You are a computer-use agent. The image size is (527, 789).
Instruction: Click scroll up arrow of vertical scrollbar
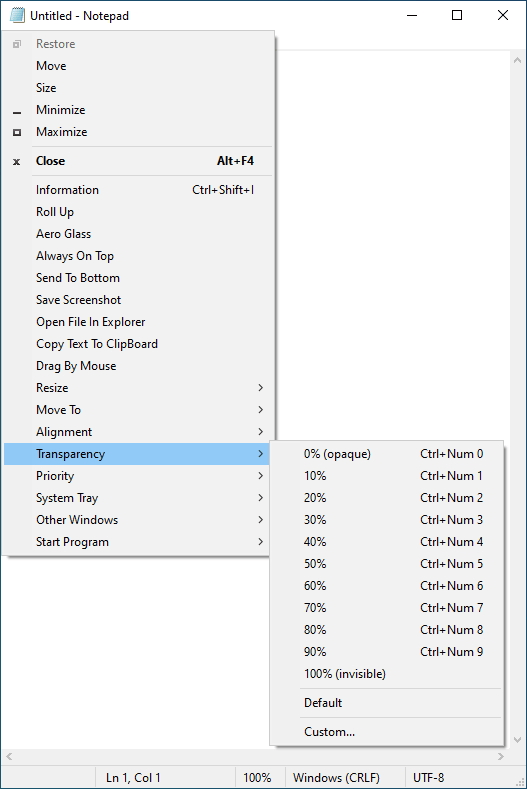coord(517,60)
